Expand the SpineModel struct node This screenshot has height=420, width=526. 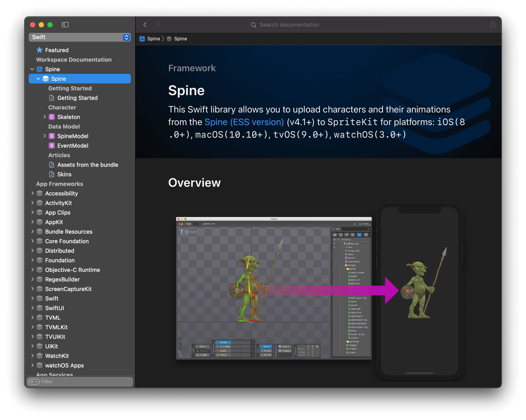pyautogui.click(x=45, y=136)
